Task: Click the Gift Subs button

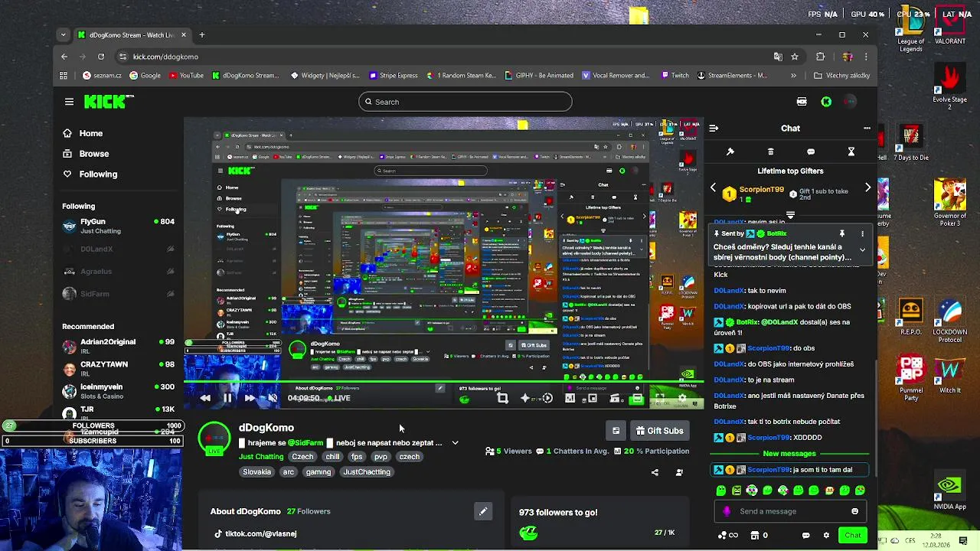Action: click(x=659, y=431)
